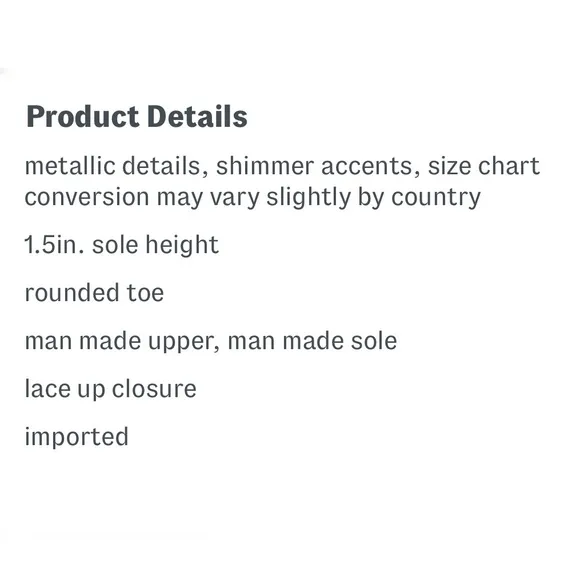Click the word 'closure'
Viewport: 580px width, 580px height.
pyautogui.click(x=154, y=389)
